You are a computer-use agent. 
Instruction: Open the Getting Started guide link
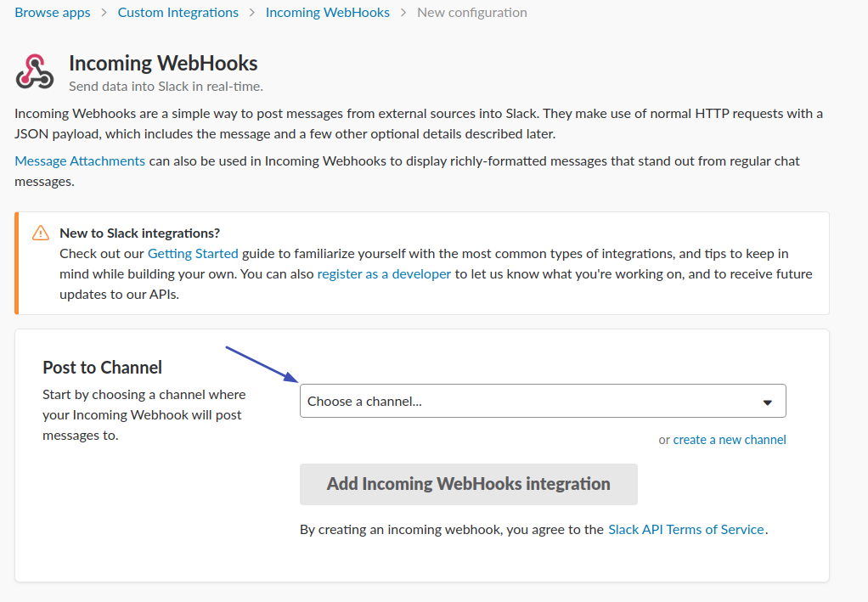(x=193, y=253)
